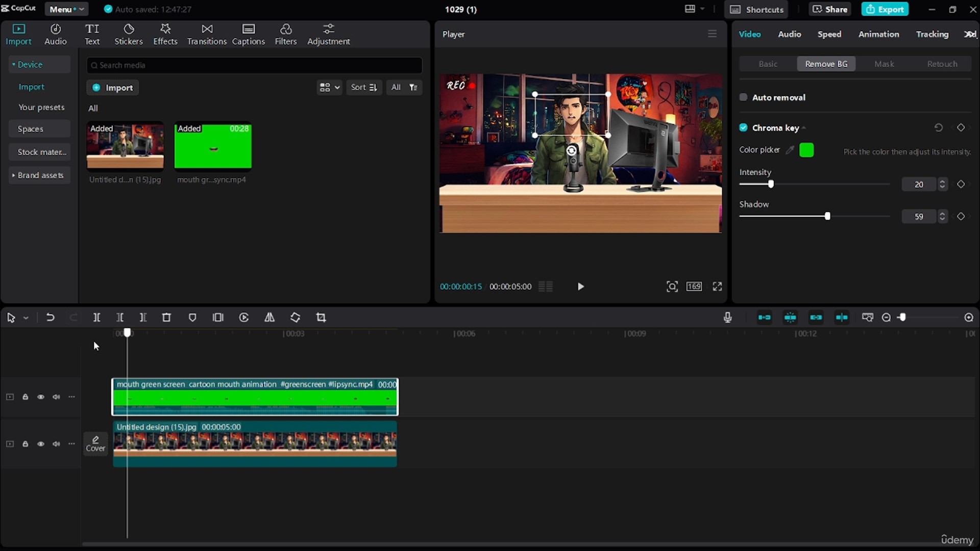The height and width of the screenshot is (551, 980).
Task: Mute the mouth green screen track
Action: pos(56,397)
